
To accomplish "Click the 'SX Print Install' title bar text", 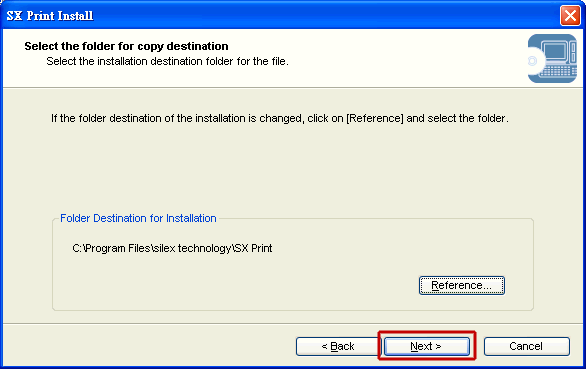I will [50, 16].
